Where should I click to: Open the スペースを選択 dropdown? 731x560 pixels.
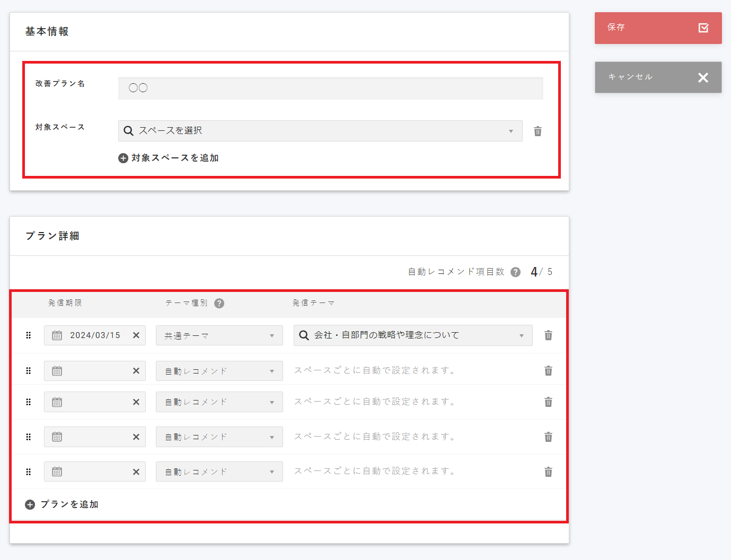pyautogui.click(x=320, y=131)
